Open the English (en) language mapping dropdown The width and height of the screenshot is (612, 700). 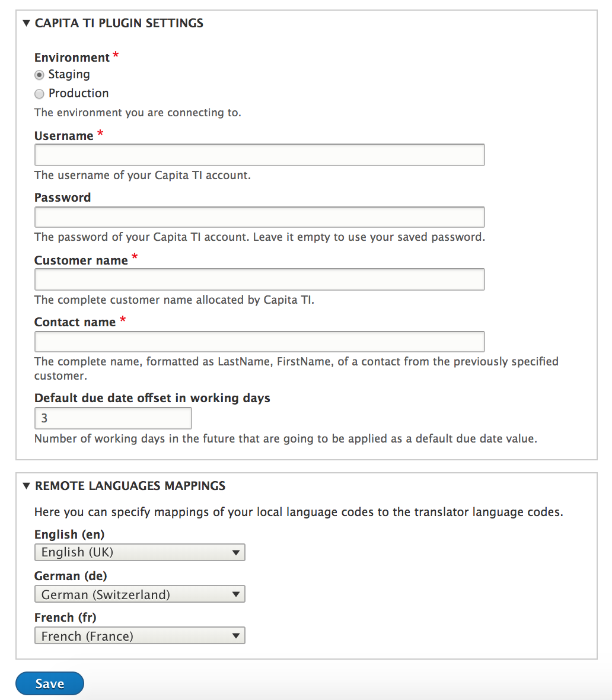click(x=139, y=552)
